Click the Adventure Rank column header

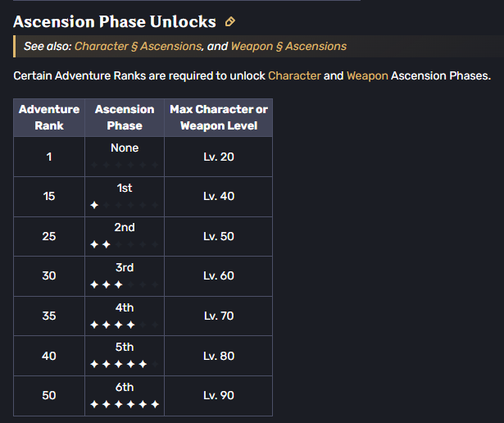click(49, 117)
